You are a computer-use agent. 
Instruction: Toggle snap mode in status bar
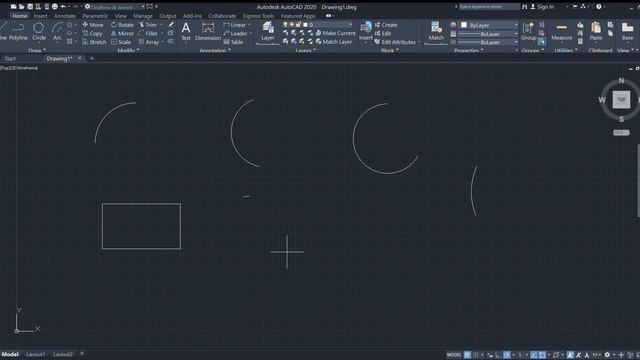point(476,355)
